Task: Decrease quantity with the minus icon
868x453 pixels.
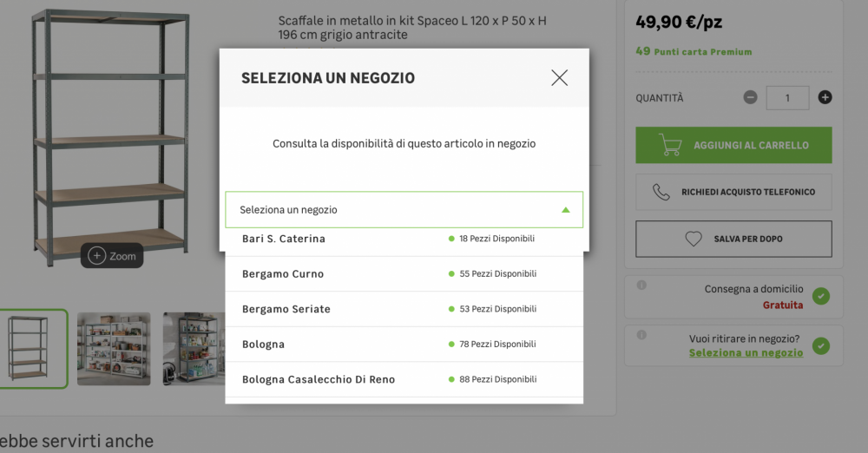Action: 751,97
